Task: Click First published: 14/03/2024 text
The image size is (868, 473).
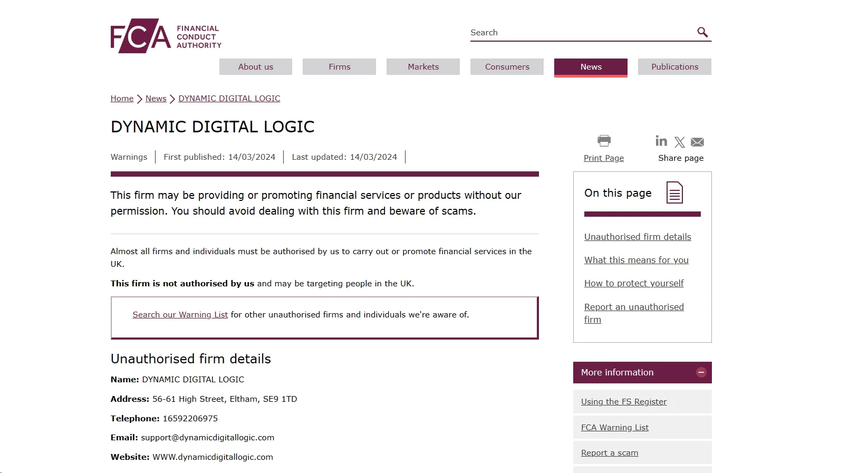Action: [x=219, y=157]
